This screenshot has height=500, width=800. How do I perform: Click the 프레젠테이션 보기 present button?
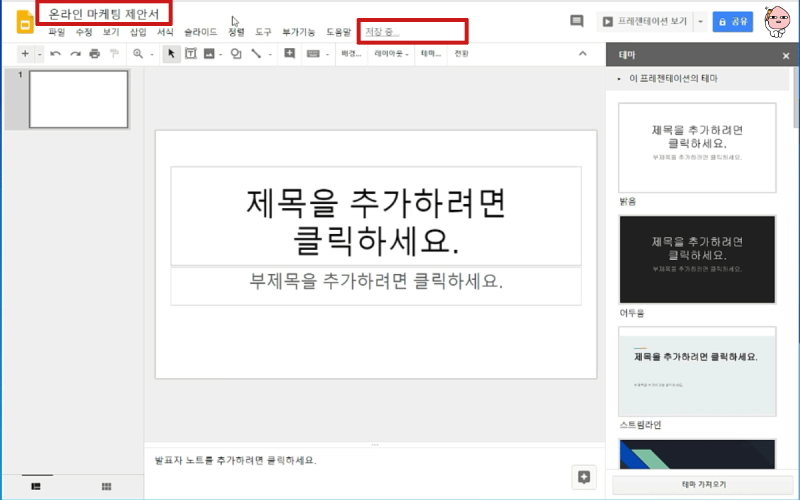644,21
